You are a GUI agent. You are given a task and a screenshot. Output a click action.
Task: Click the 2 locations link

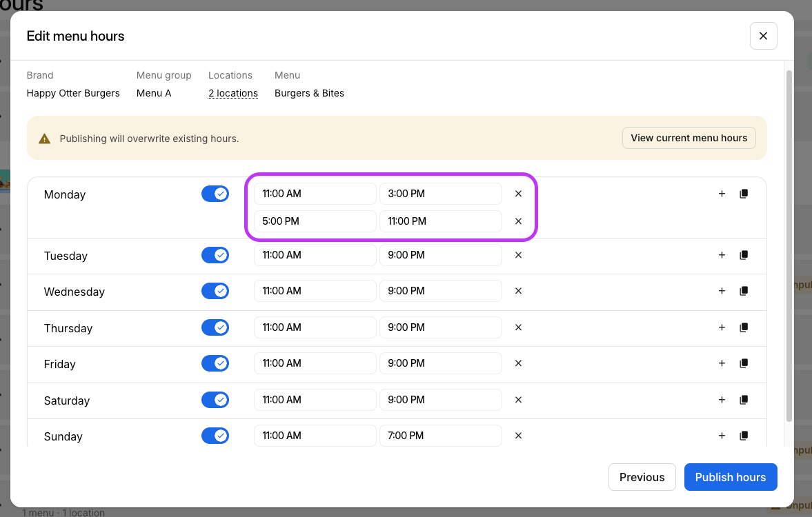click(233, 93)
